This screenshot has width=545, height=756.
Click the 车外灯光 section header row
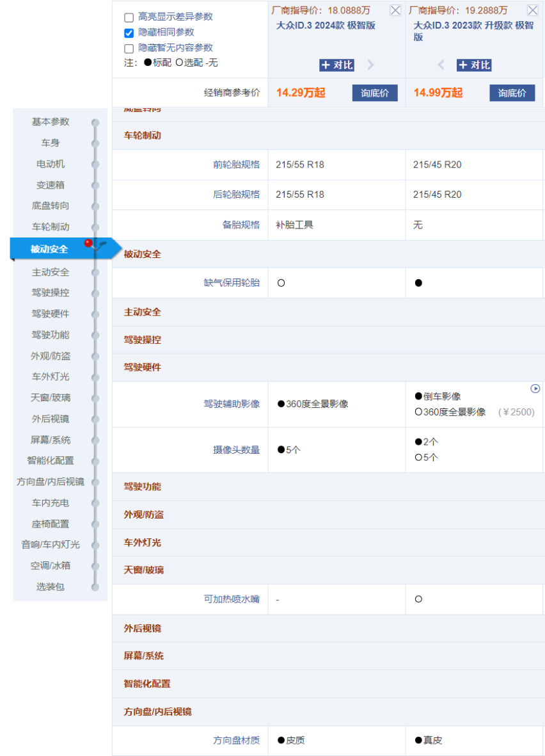click(329, 543)
